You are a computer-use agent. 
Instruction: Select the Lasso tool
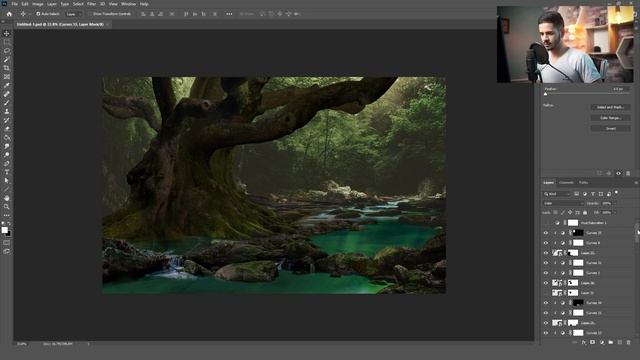coord(7,51)
